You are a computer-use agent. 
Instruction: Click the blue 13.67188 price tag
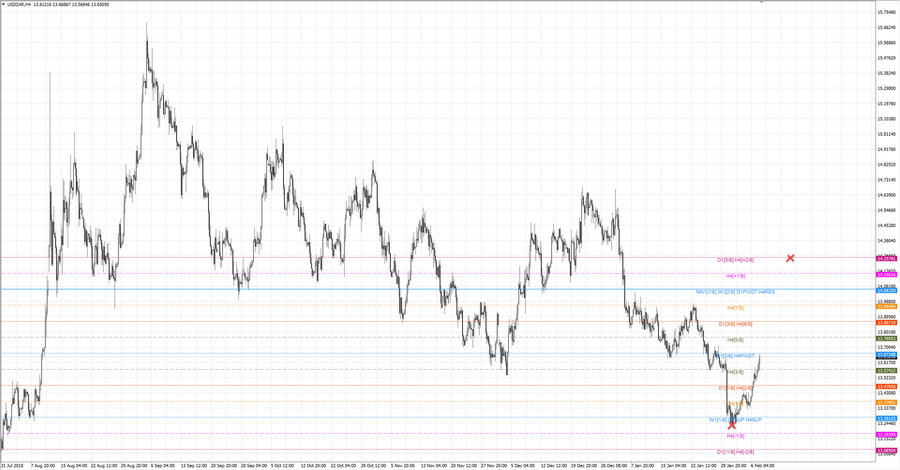(x=887, y=355)
